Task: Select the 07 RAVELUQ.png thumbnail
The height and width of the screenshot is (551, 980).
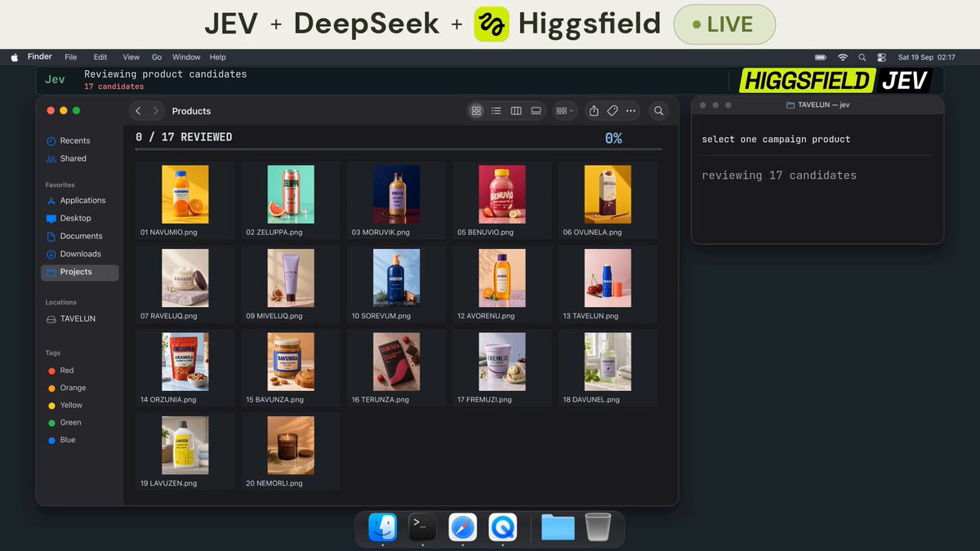Action: click(x=185, y=278)
